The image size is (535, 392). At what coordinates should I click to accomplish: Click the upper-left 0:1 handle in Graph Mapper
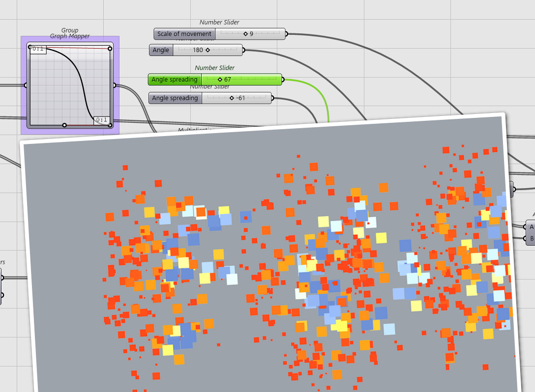(x=30, y=47)
